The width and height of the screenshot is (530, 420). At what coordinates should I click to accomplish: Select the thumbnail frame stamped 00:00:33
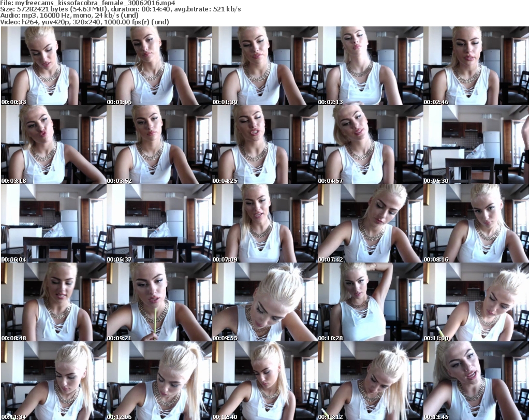[54, 66]
